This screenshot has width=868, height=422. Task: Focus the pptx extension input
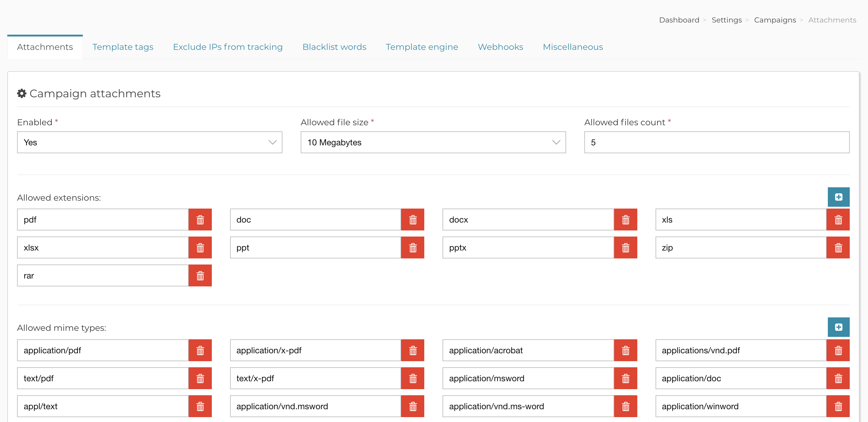528,247
